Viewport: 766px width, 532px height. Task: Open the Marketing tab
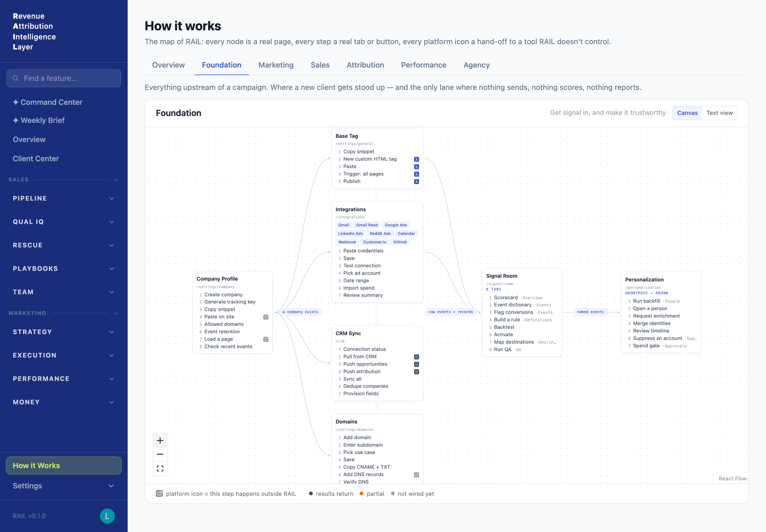click(x=276, y=65)
